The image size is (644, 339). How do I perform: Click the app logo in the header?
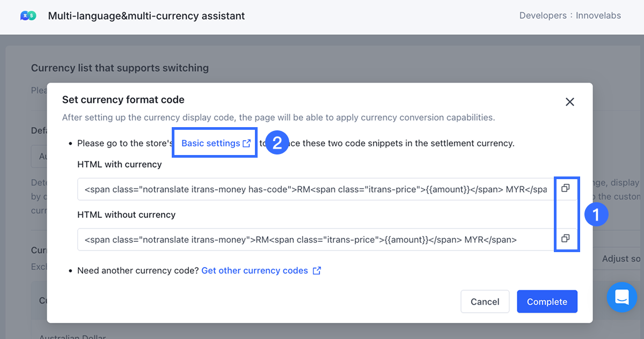[28, 16]
